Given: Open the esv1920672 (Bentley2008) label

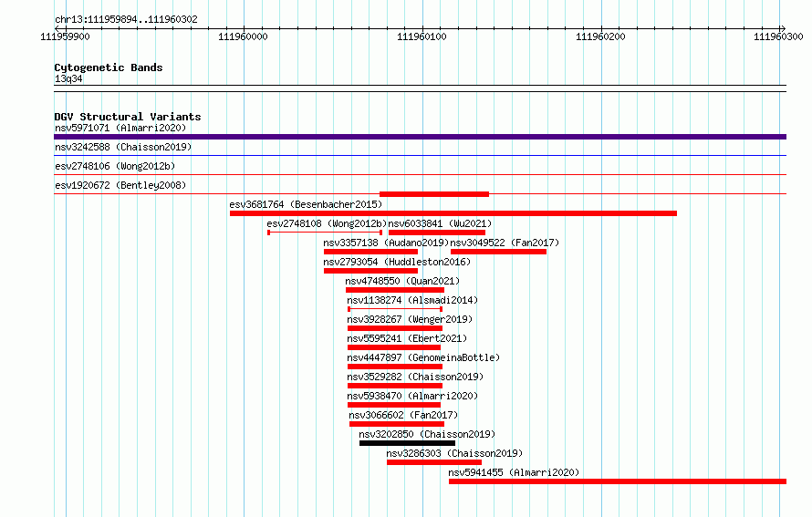Looking at the screenshot, I should pyautogui.click(x=120, y=185).
